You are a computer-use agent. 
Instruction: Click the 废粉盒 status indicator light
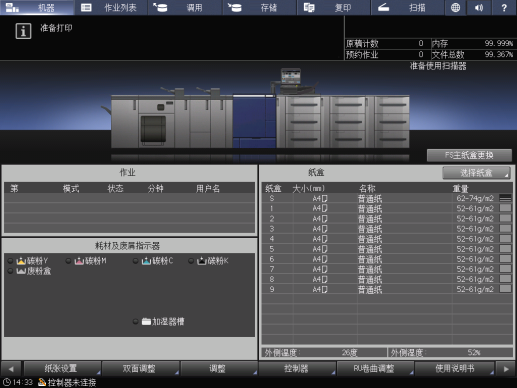(10, 271)
